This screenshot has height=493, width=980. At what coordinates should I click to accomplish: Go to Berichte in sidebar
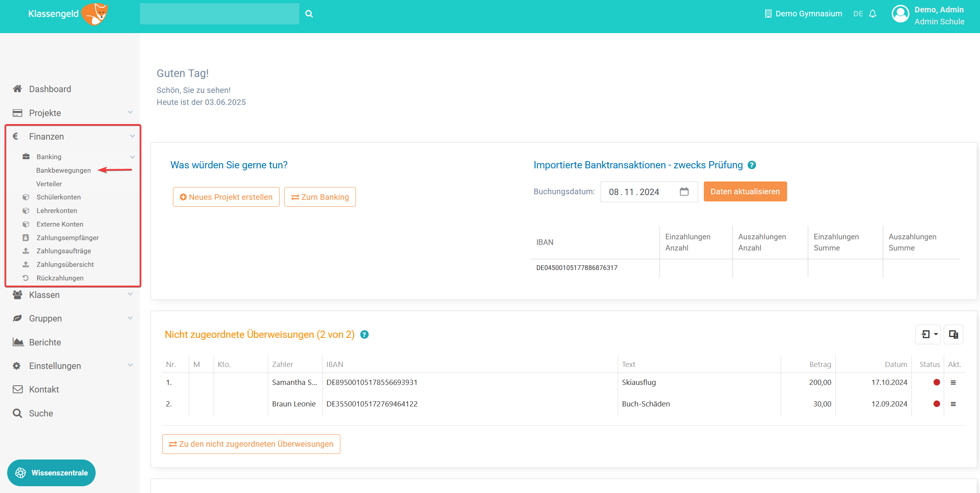point(45,342)
